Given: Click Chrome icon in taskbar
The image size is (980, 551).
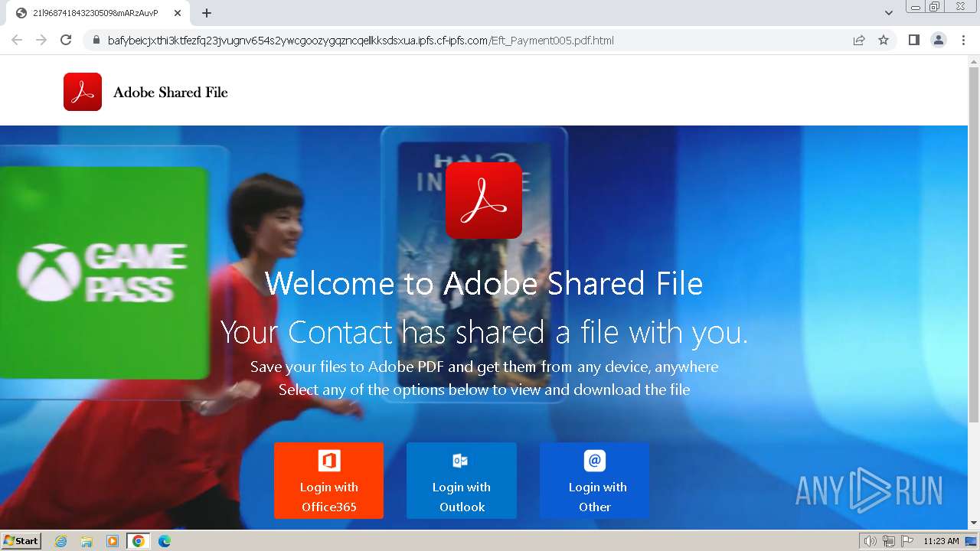Looking at the screenshot, I should (139, 541).
